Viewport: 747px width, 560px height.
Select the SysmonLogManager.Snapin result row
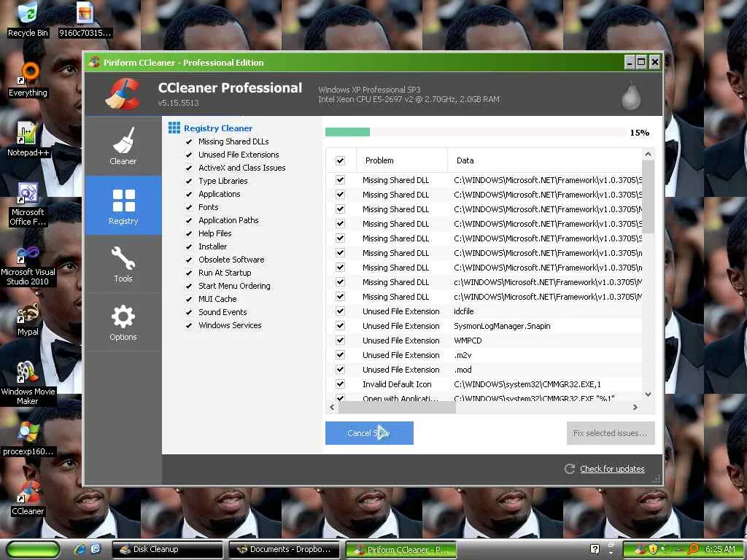pos(484,326)
